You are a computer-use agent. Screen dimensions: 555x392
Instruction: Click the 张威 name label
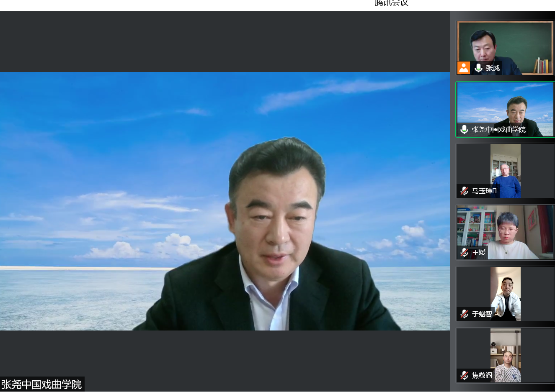pyautogui.click(x=493, y=68)
